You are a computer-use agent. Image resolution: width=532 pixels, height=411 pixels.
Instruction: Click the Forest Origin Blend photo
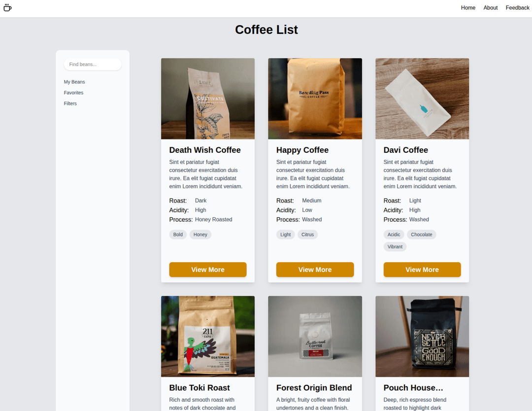(315, 336)
